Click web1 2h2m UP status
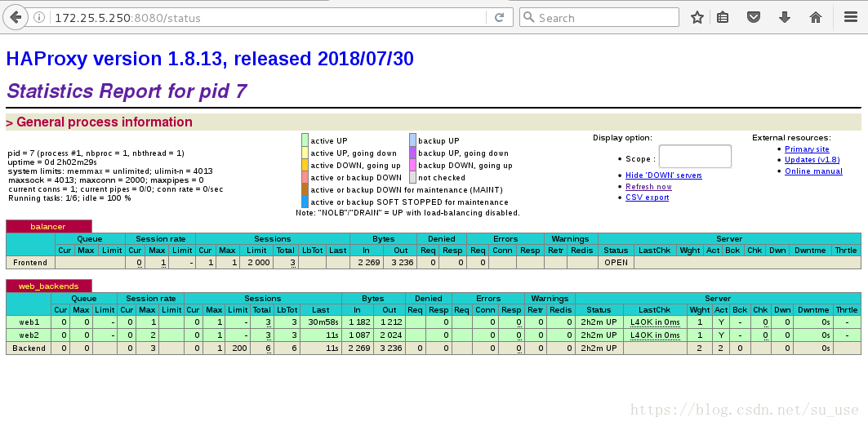Viewport: 868px width, 426px height. pyautogui.click(x=599, y=322)
